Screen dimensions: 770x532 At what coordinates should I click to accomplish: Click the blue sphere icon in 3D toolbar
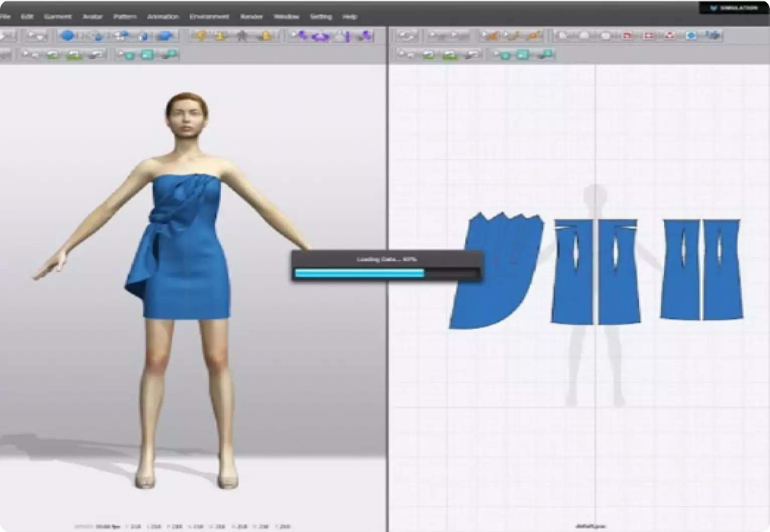pos(67,36)
